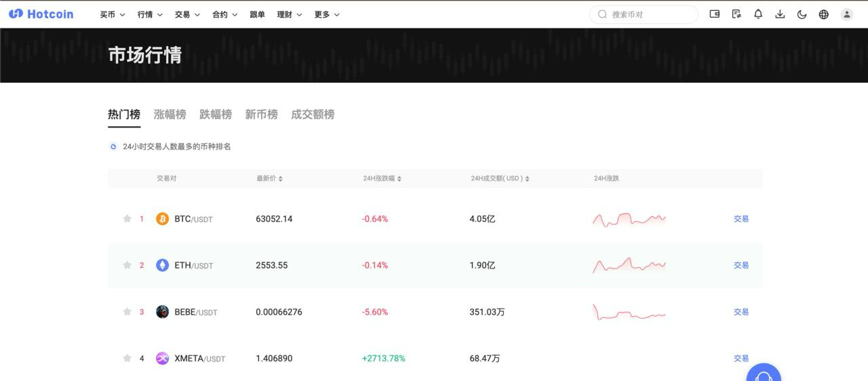This screenshot has height=381, width=868.
Task: Click the download app icon
Action: [780, 14]
